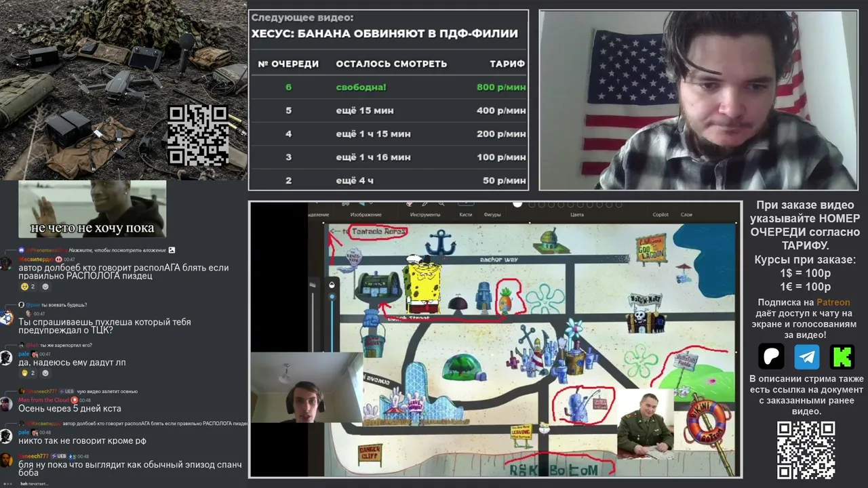Click username 'pale' above 'да, надеюсь' message
The height and width of the screenshot is (488, 868).
24,354
